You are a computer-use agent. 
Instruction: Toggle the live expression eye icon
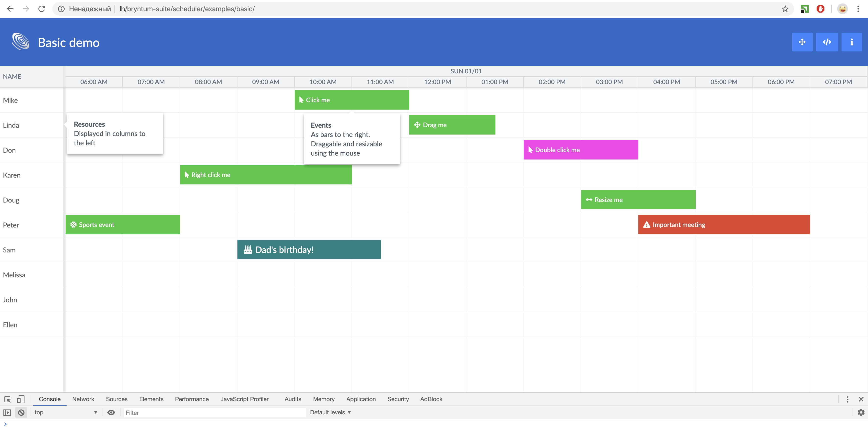tap(111, 412)
